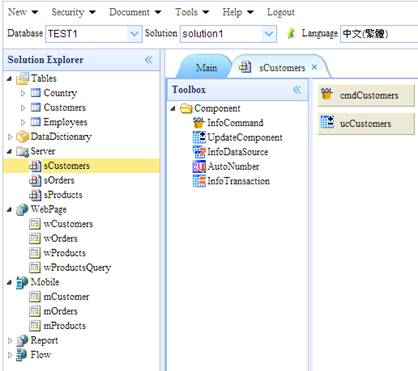Open the Database dropdown
Viewport: 418px width, 371px height.
(134, 34)
